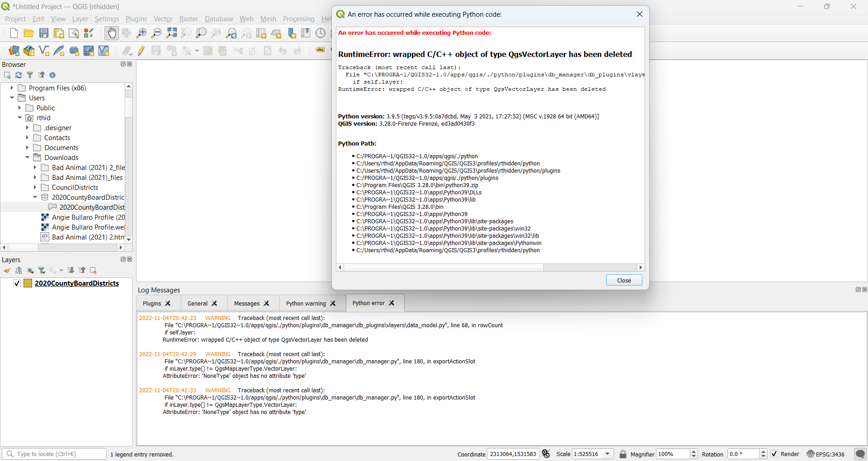This screenshot has width=868, height=461.
Task: Click the Browser panel horizontal scrollbar
Action: (62, 248)
